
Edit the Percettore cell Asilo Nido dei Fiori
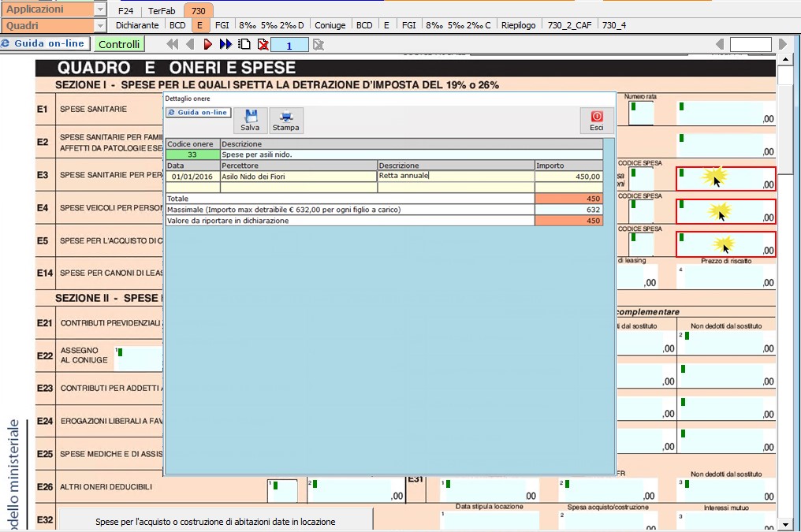coord(298,177)
